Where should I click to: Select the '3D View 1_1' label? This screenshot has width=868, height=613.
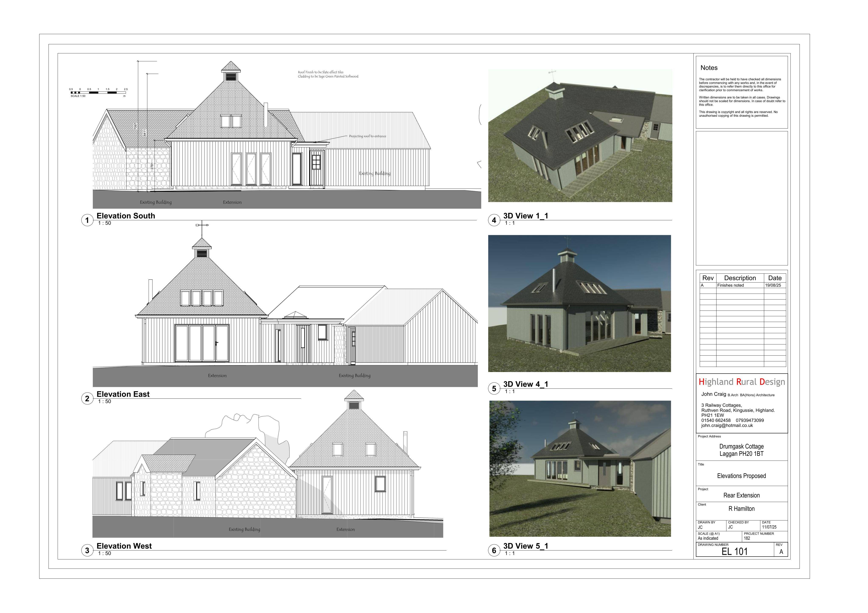(526, 216)
